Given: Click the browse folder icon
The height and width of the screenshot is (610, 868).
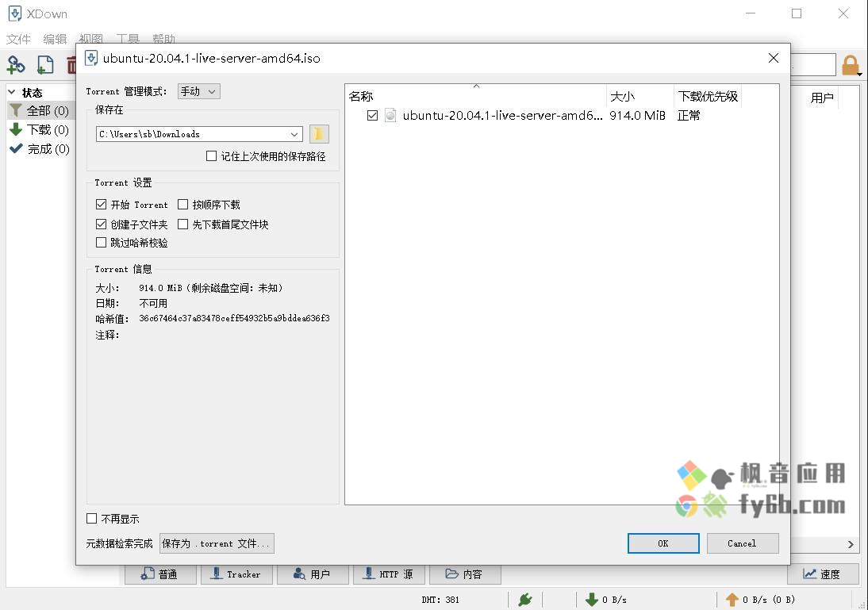Looking at the screenshot, I should (319, 134).
